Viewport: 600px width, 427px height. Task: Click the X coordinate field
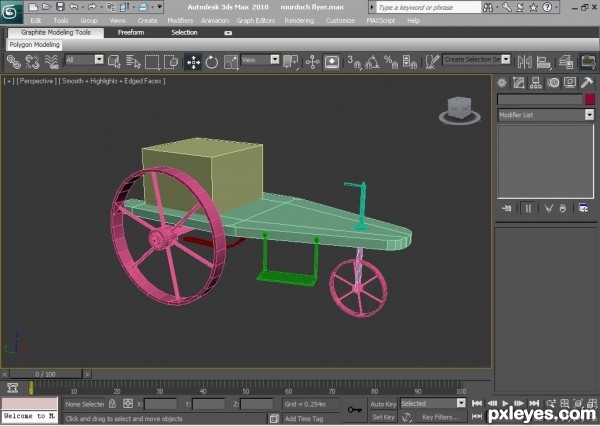160,404
